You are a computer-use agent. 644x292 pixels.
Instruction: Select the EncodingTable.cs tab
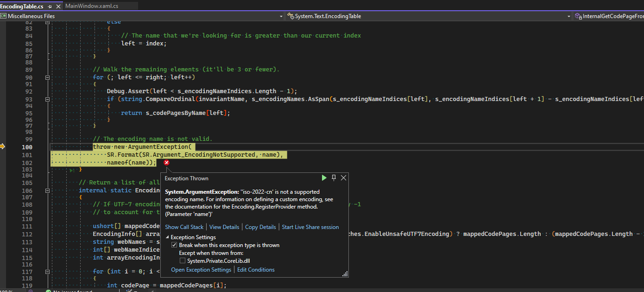pos(22,6)
